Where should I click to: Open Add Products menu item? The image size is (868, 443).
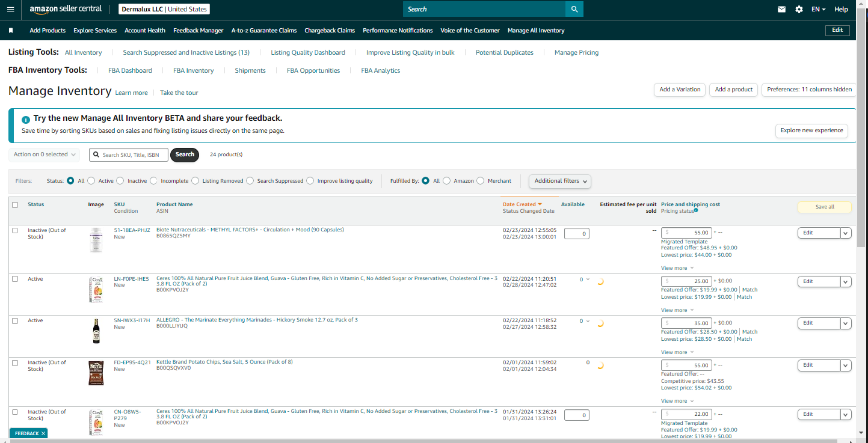click(x=48, y=30)
